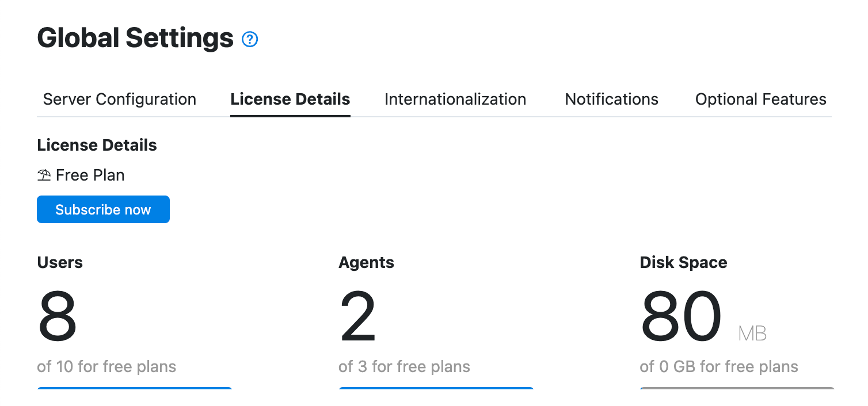This screenshot has width=868, height=406.
Task: Select the License Details tab
Action: click(x=290, y=99)
